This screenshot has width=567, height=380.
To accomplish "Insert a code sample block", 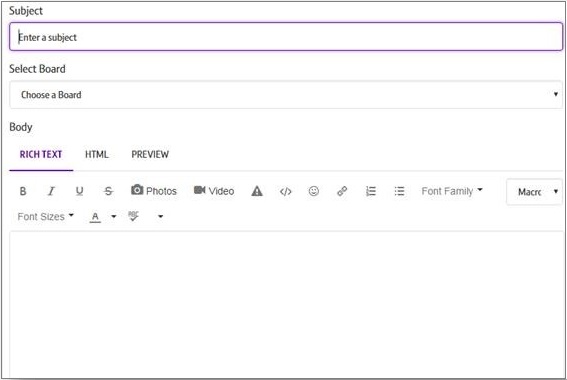I will pos(285,191).
